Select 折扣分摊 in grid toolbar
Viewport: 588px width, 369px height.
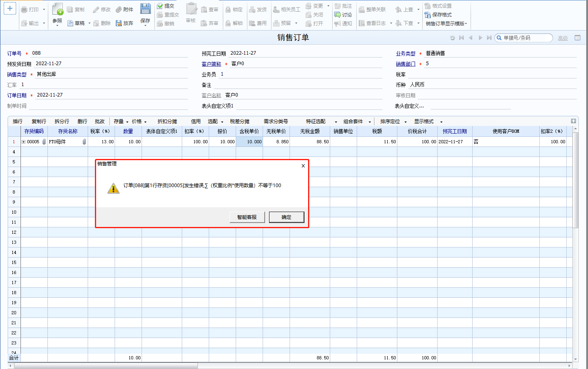click(x=167, y=122)
